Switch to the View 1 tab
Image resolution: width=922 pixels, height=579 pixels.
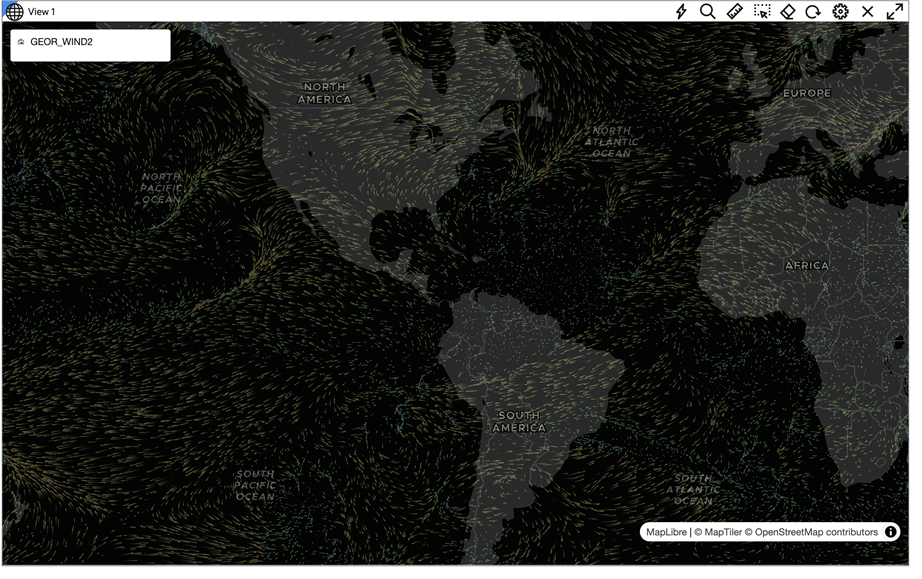point(42,12)
